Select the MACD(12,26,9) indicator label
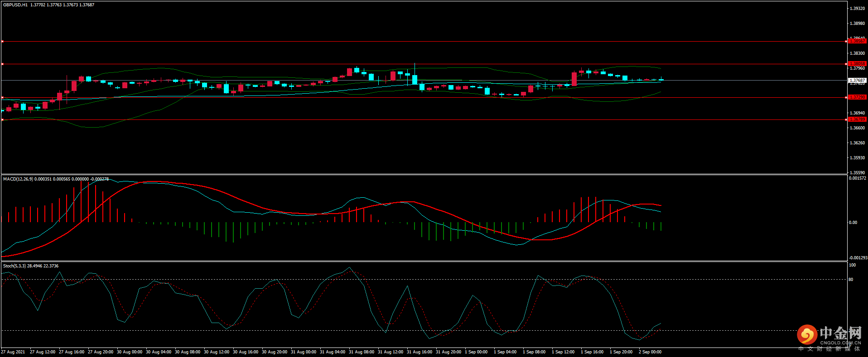 [x=18, y=179]
